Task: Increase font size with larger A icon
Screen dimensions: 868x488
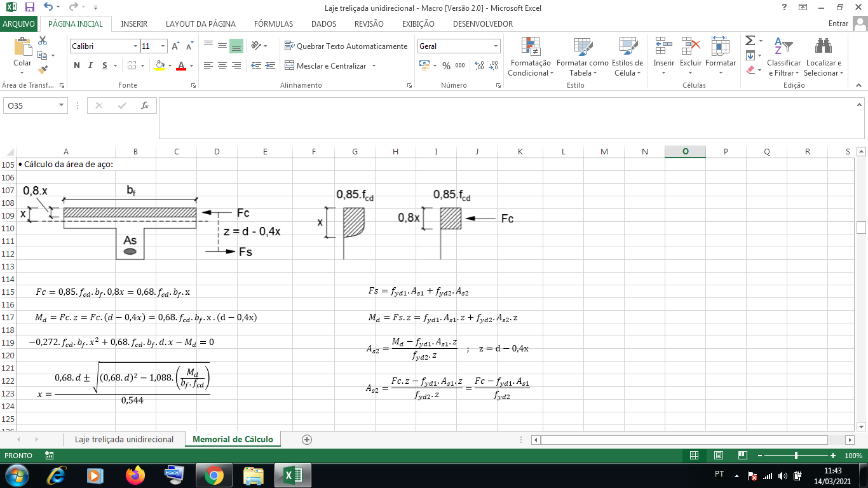Action: click(175, 46)
